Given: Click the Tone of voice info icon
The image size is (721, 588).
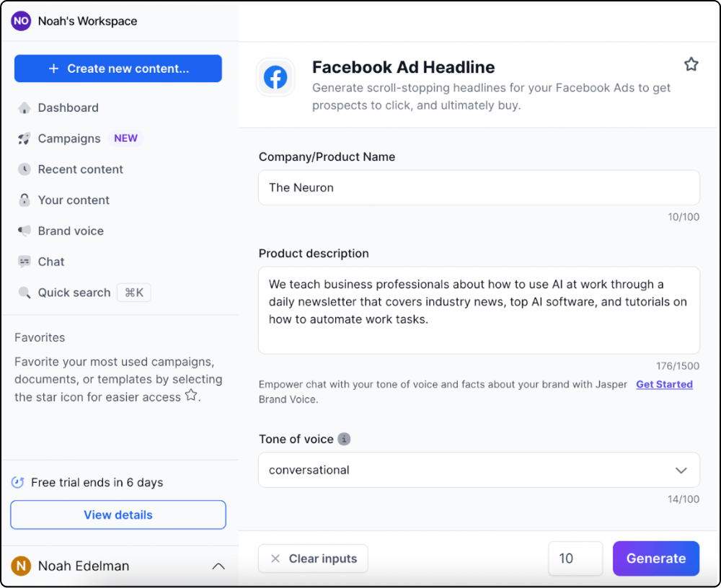Looking at the screenshot, I should [x=344, y=439].
